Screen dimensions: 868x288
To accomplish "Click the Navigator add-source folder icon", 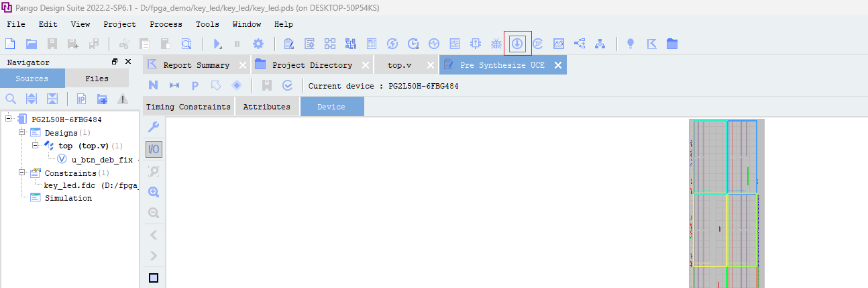I will [102, 99].
